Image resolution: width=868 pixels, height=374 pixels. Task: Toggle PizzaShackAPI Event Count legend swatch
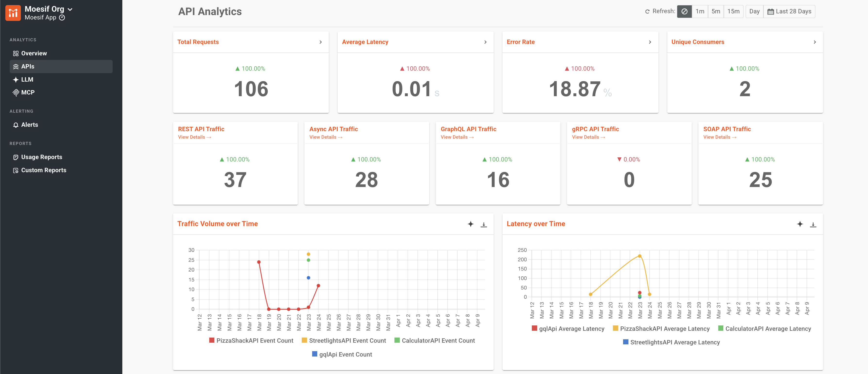pyautogui.click(x=212, y=340)
